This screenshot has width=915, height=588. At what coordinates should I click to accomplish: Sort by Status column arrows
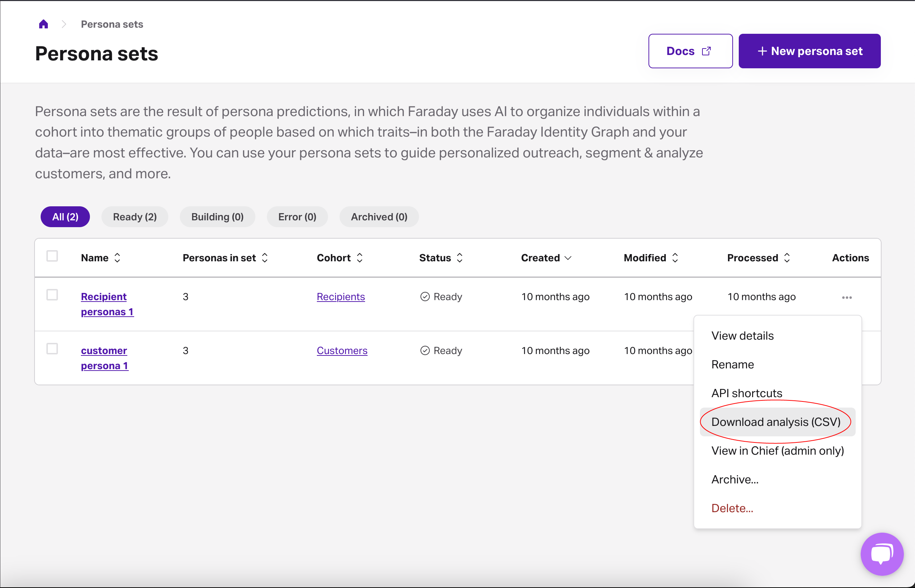(460, 258)
